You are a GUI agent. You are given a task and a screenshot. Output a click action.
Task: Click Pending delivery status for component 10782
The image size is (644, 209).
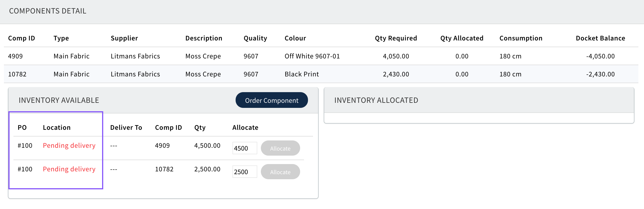[x=69, y=169]
